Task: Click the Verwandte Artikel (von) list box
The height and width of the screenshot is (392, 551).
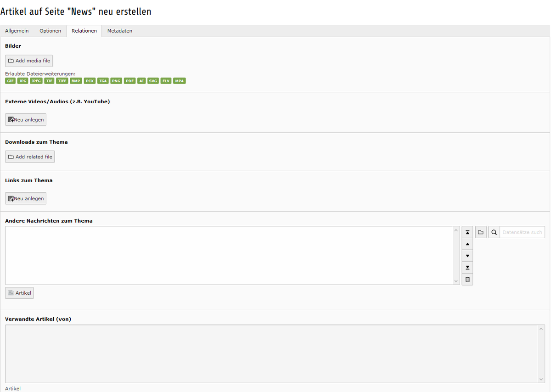Action: point(271,353)
